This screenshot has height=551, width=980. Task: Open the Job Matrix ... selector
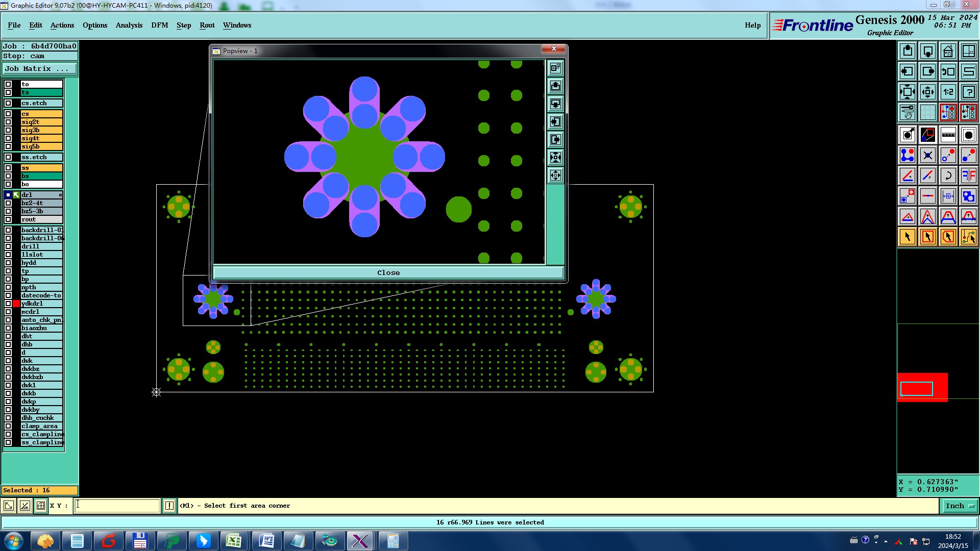coord(40,68)
